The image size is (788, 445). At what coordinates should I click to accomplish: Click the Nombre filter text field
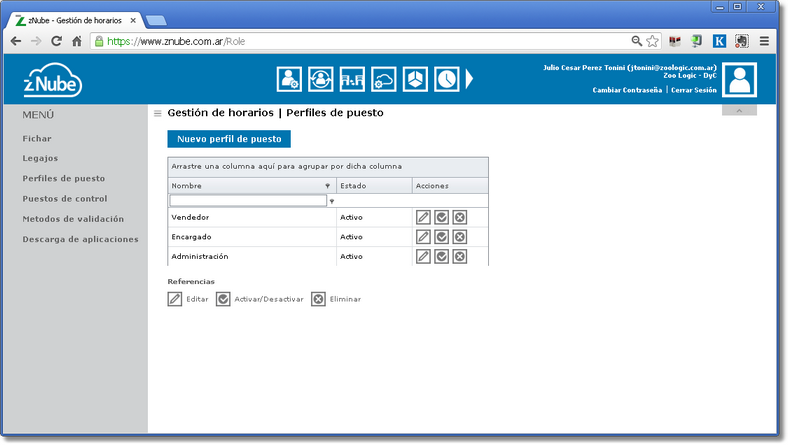[248, 201]
